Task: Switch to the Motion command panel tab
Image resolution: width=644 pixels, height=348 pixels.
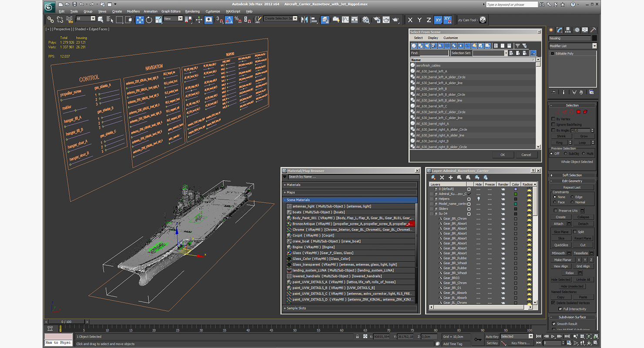Action: pos(577,30)
